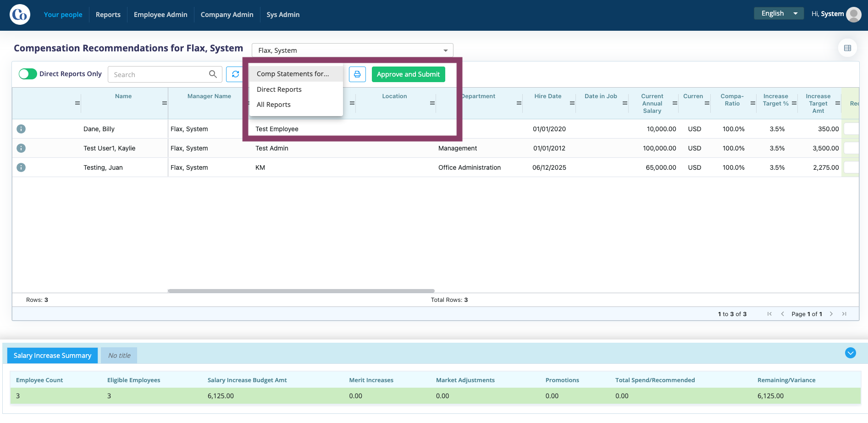Image resolution: width=868 pixels, height=423 pixels.
Task: Switch to the Salary Increase Summary tab
Action: (x=52, y=356)
